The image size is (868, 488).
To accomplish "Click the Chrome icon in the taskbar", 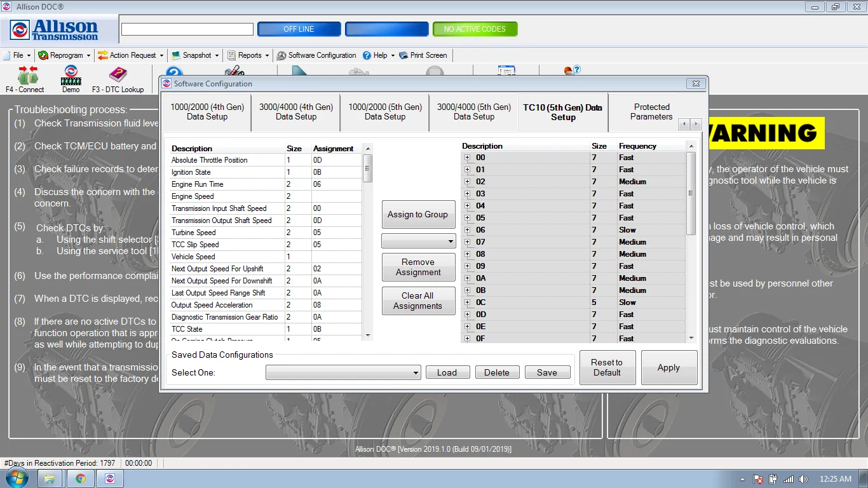I will point(81,478).
